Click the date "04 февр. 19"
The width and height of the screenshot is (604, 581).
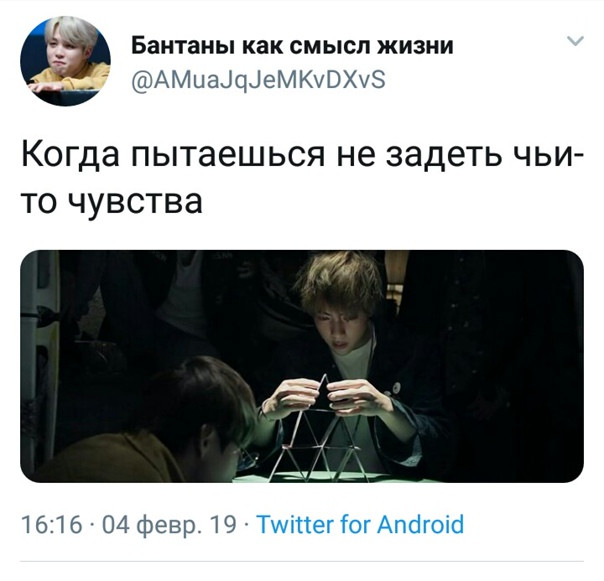pos(169,525)
